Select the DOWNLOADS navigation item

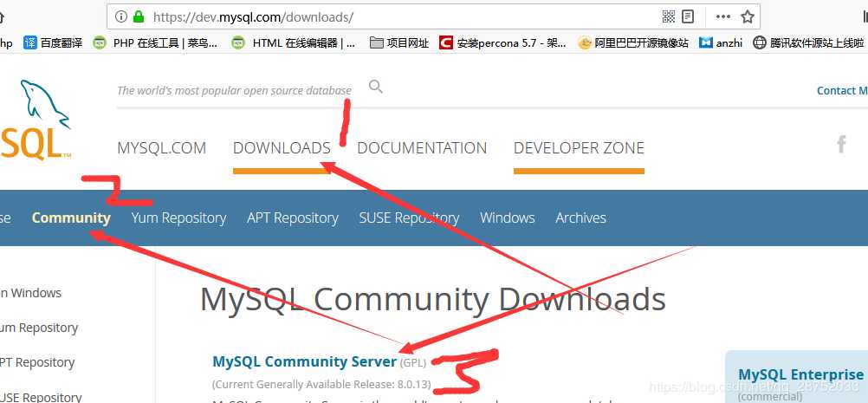[282, 148]
